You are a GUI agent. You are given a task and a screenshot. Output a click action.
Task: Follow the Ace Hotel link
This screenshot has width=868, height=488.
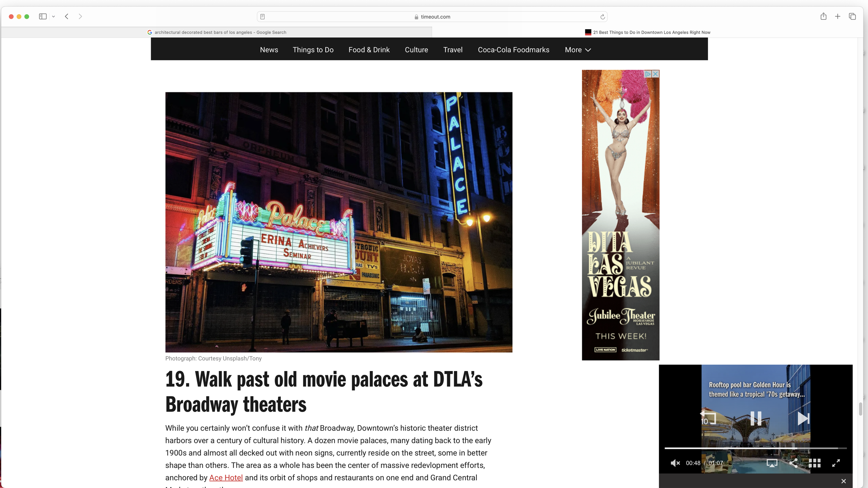coord(226,478)
